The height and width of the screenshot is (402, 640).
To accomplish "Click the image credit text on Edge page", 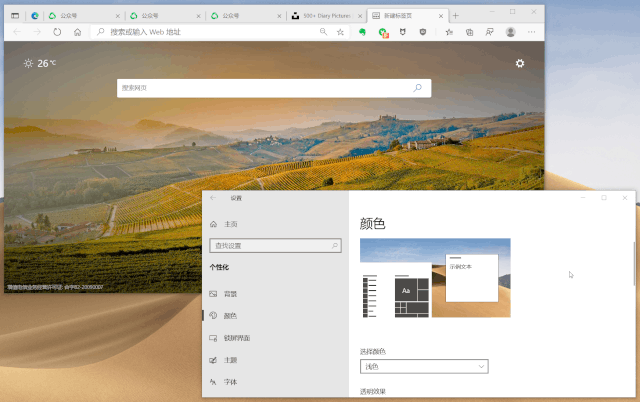I will pos(56,287).
